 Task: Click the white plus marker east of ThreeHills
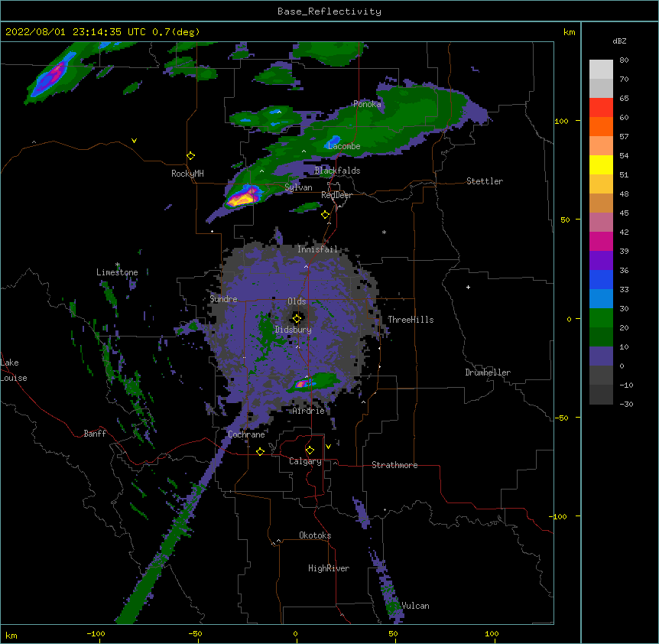pyautogui.click(x=468, y=287)
